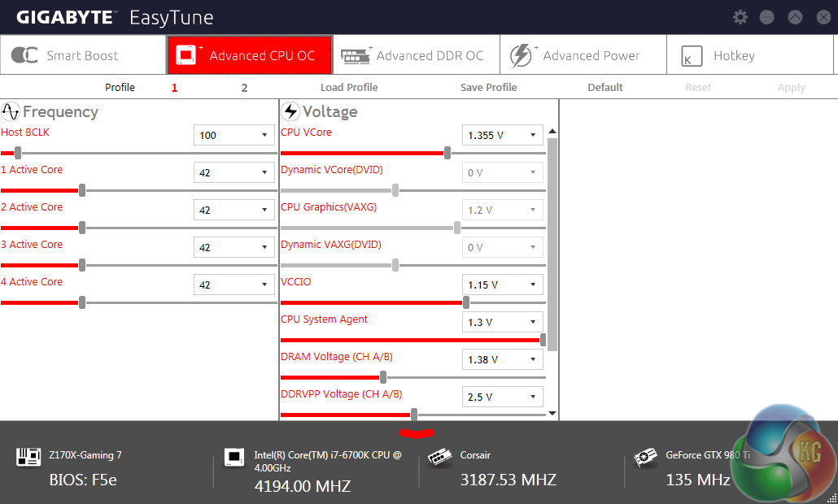Viewport: 838px width, 504px height.
Task: Open the settings gear icon
Action: (x=740, y=17)
